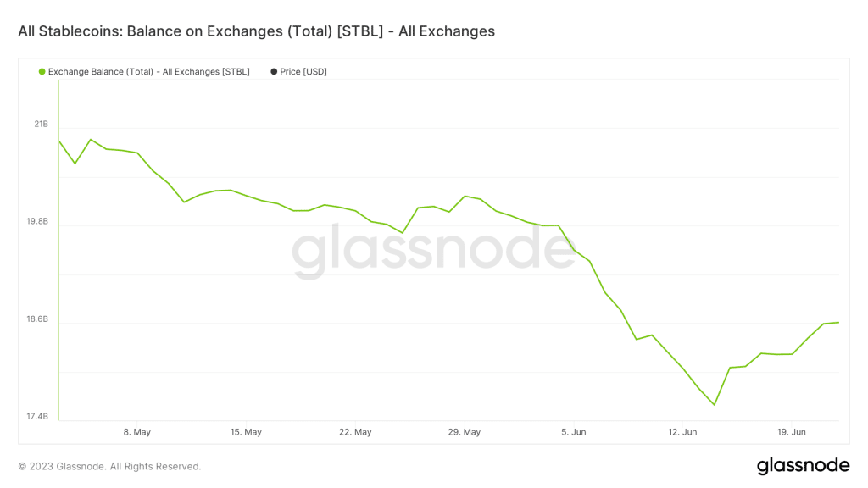The height and width of the screenshot is (488, 868).
Task: Toggle the Price [USD] legend series
Action: 303,72
